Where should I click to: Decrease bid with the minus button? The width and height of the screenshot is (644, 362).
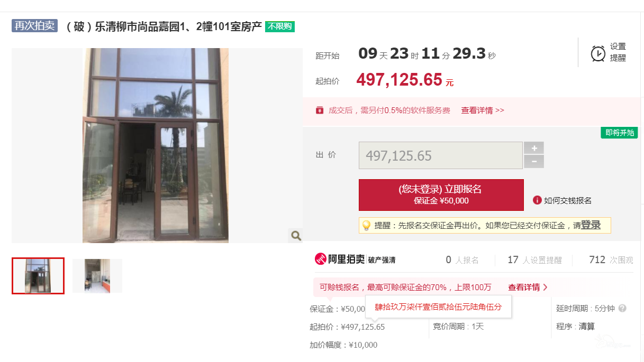pos(534,162)
